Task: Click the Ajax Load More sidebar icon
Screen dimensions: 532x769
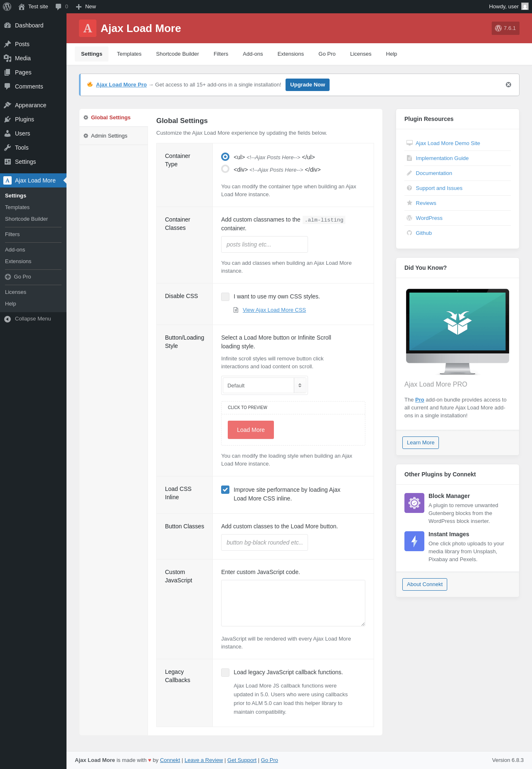Action: coord(7,180)
